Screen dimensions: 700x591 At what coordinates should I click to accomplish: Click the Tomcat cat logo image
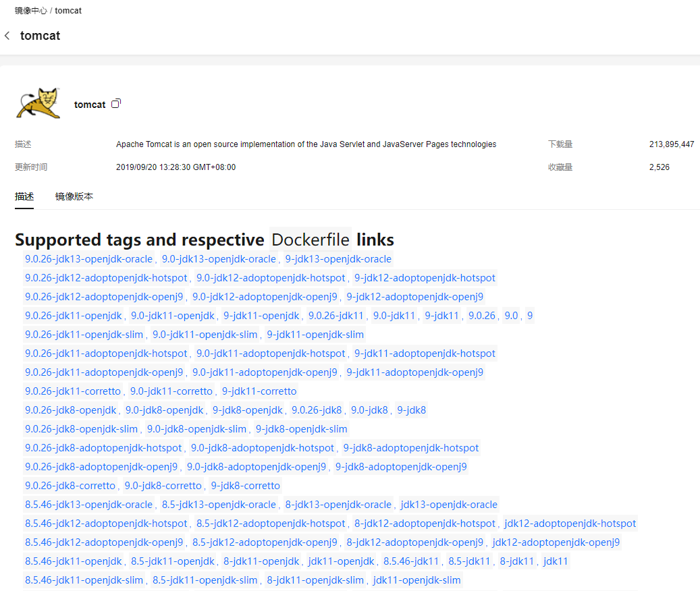[38, 103]
